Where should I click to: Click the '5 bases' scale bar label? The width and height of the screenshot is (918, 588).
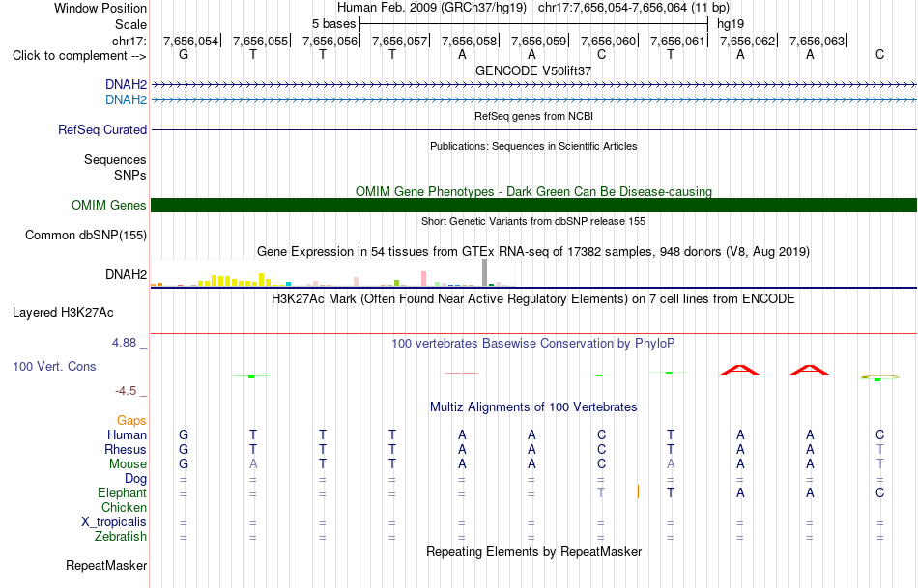(333, 24)
